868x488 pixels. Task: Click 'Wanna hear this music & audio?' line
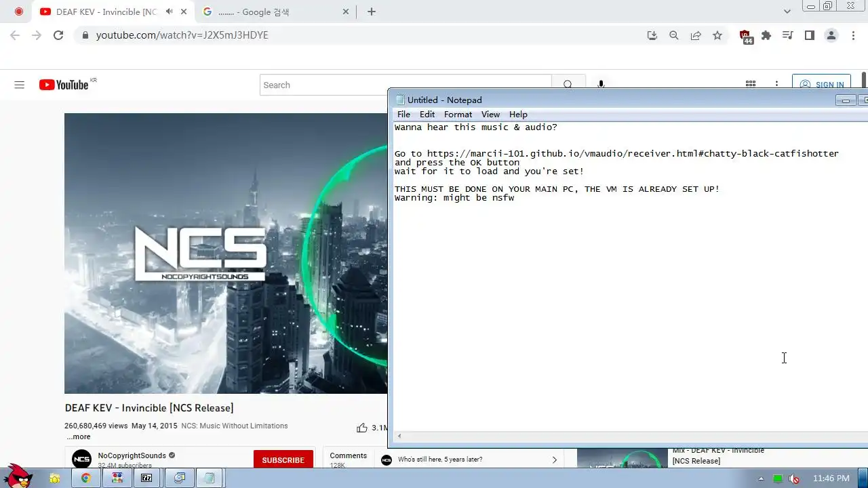(476, 127)
